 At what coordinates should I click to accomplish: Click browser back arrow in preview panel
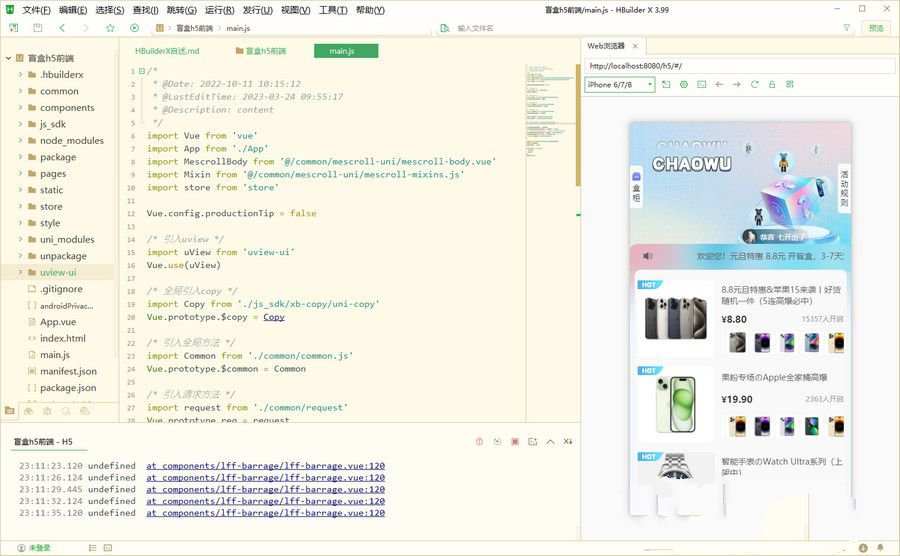(719, 85)
